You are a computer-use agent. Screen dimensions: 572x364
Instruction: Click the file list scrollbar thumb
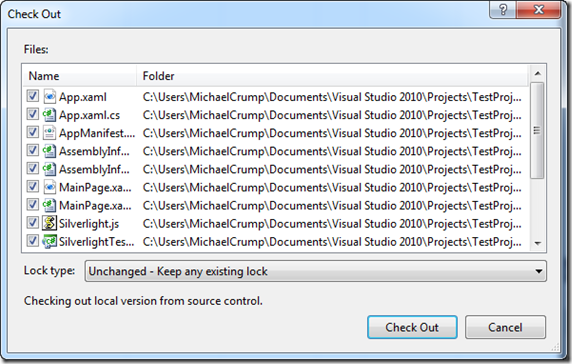tap(537, 130)
